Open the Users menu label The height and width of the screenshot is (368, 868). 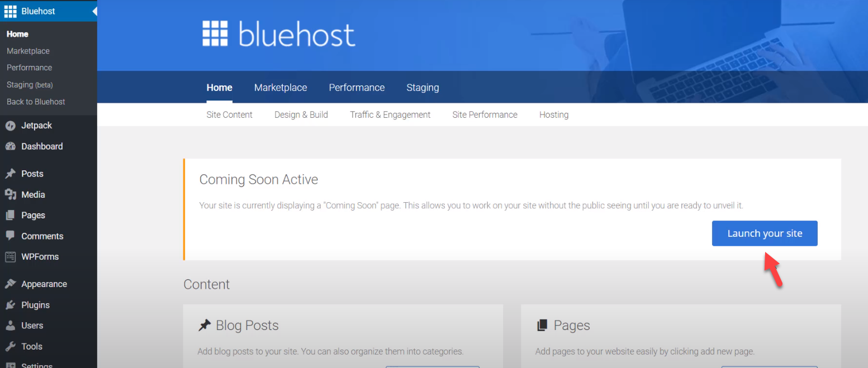tap(32, 326)
